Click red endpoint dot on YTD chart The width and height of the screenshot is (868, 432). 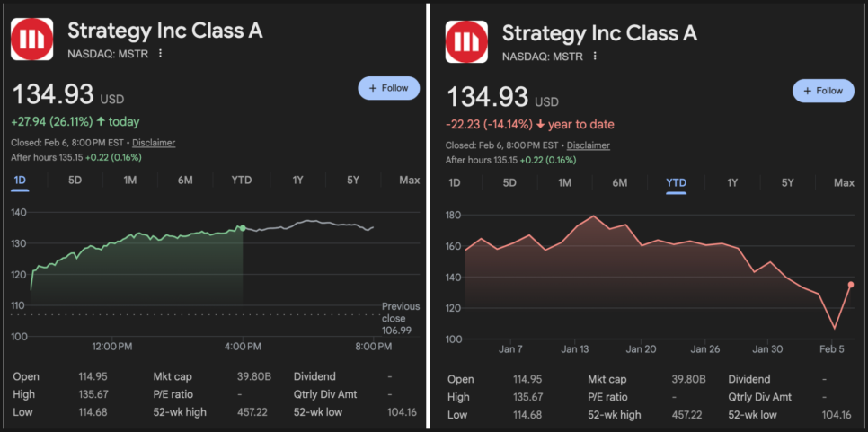850,285
